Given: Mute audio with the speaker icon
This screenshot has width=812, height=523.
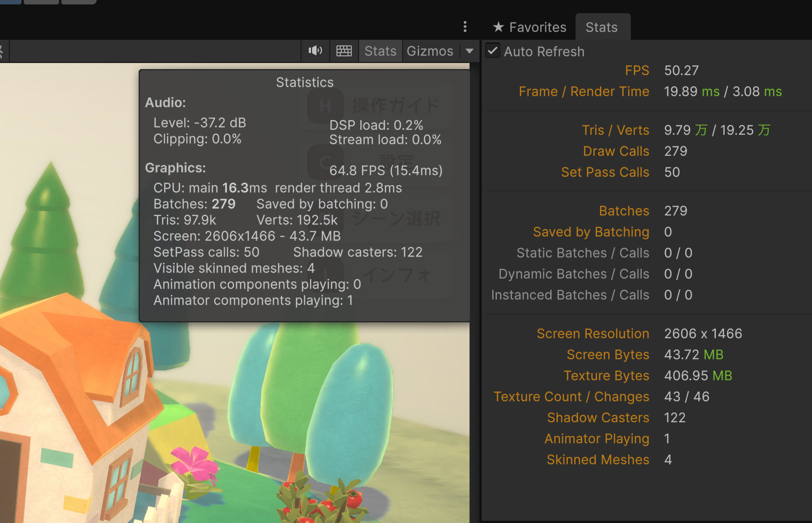Looking at the screenshot, I should click(315, 51).
